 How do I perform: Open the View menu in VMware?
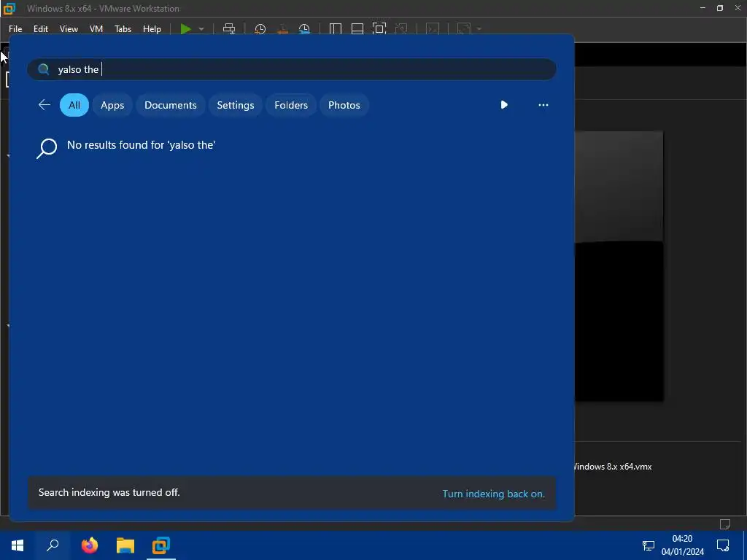click(x=69, y=29)
